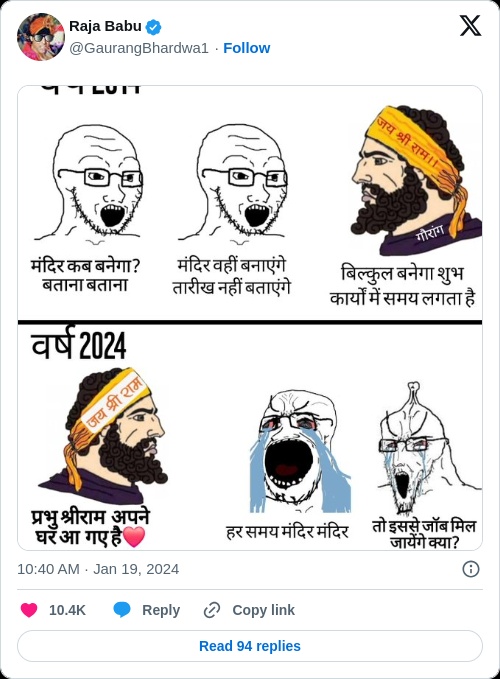Open Read 94 replies button
Image resolution: width=500 pixels, height=679 pixels.
[x=250, y=646]
